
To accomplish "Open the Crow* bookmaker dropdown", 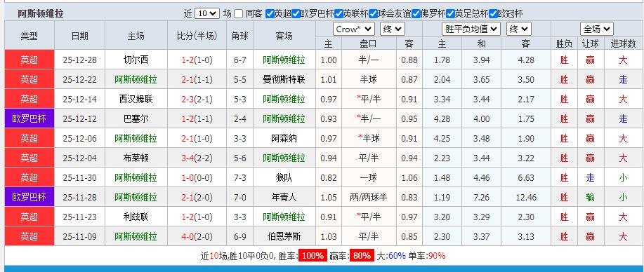I will [354, 29].
